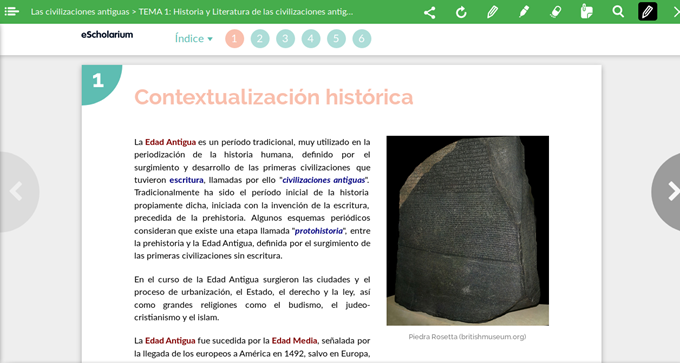
Task: Click 'Edad Antigua' in the first paragraph
Action: [170, 142]
